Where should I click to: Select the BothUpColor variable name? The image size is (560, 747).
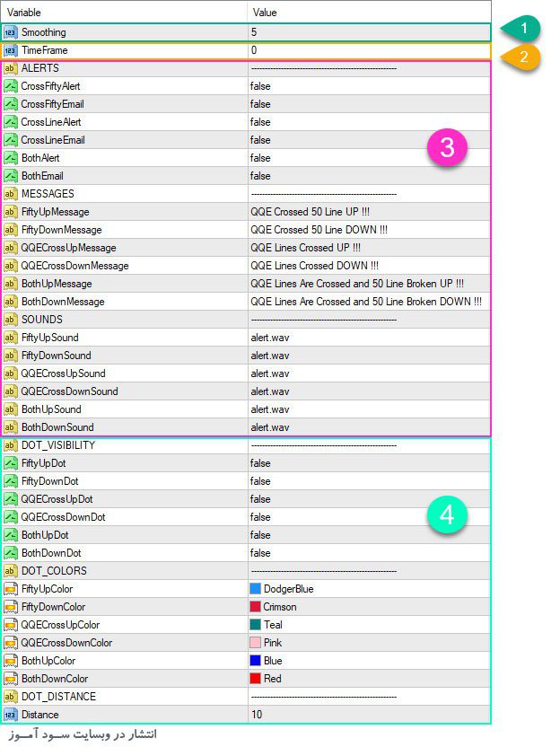[48, 661]
